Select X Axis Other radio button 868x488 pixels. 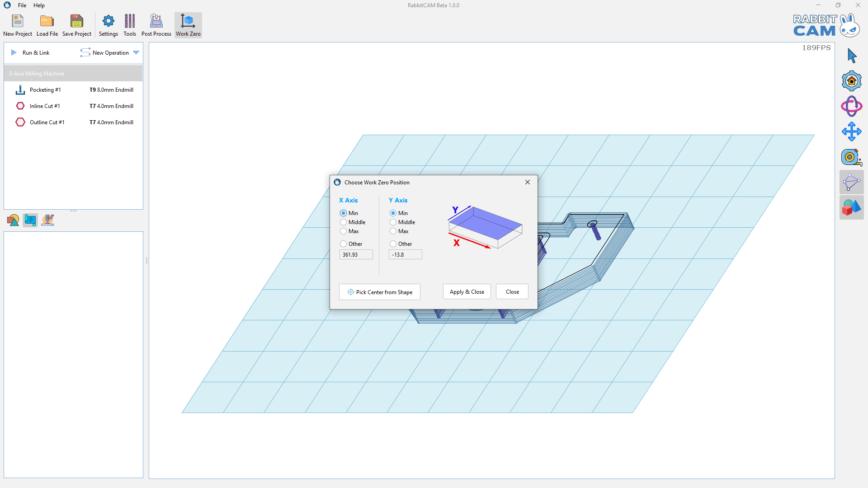(343, 244)
